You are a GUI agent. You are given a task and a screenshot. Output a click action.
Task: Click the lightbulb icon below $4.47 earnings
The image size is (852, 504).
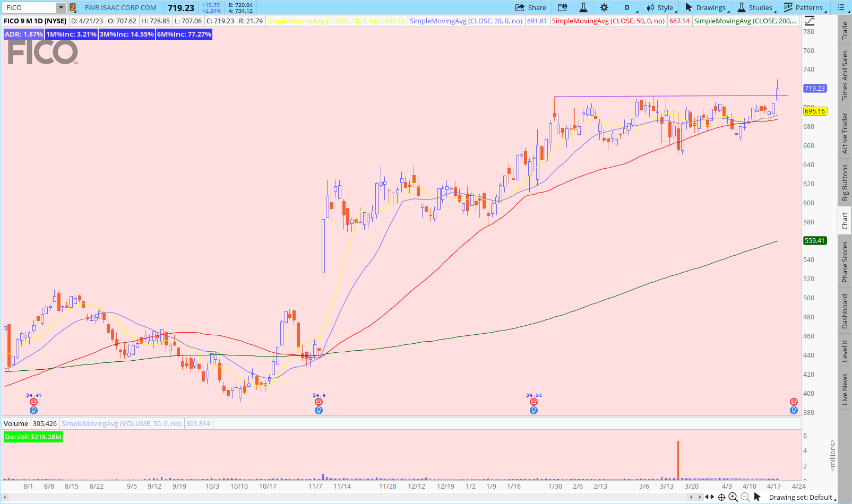point(34,410)
